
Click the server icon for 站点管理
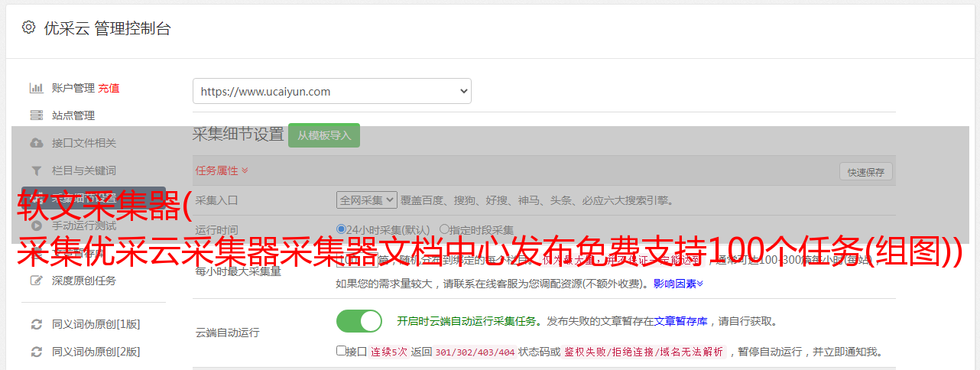tap(36, 115)
